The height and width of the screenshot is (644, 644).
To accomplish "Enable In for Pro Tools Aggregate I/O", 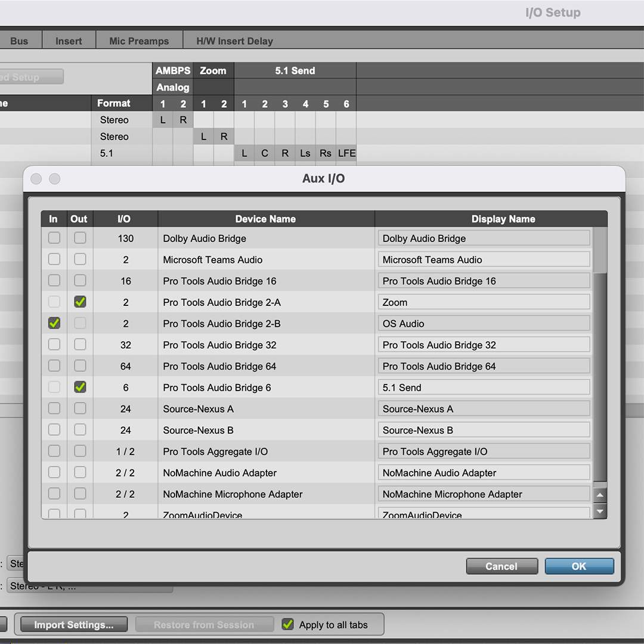I will click(54, 451).
